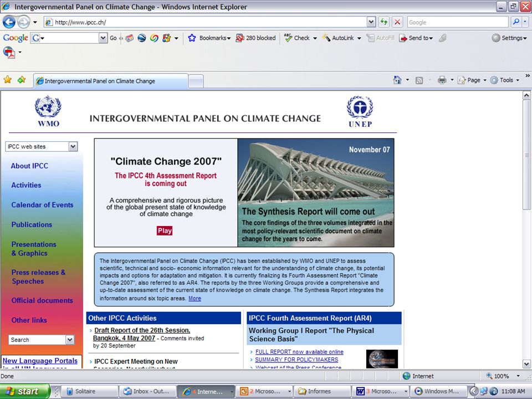Image resolution: width=532 pixels, height=399 pixels.
Task: Open the Tools menu
Action: tap(505, 80)
